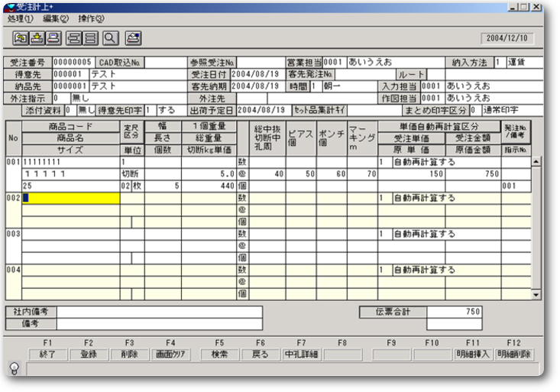Click the 入力担当 code field 0001
Image resolution: width=560 pixels, height=392 pixels.
[x=433, y=86]
